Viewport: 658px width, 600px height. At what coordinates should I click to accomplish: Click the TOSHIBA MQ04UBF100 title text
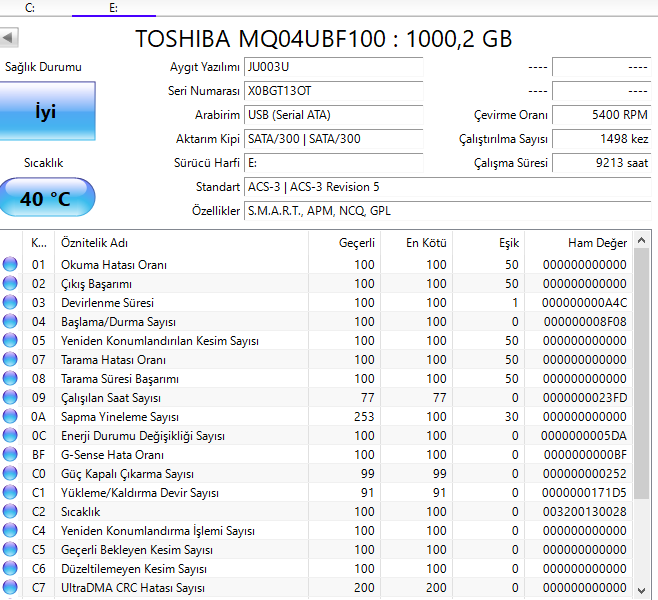[x=324, y=39]
